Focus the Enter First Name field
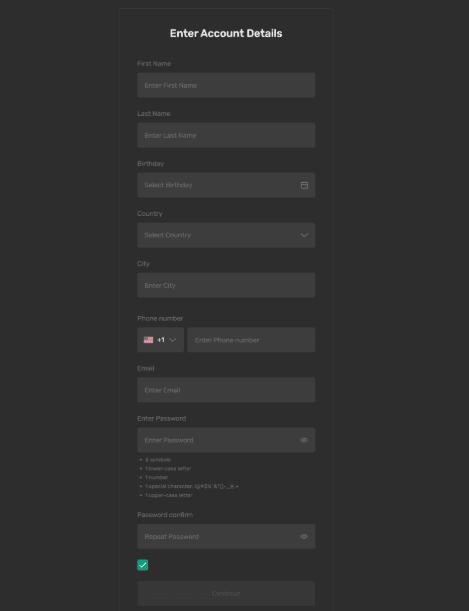The image size is (469, 611). (226, 85)
